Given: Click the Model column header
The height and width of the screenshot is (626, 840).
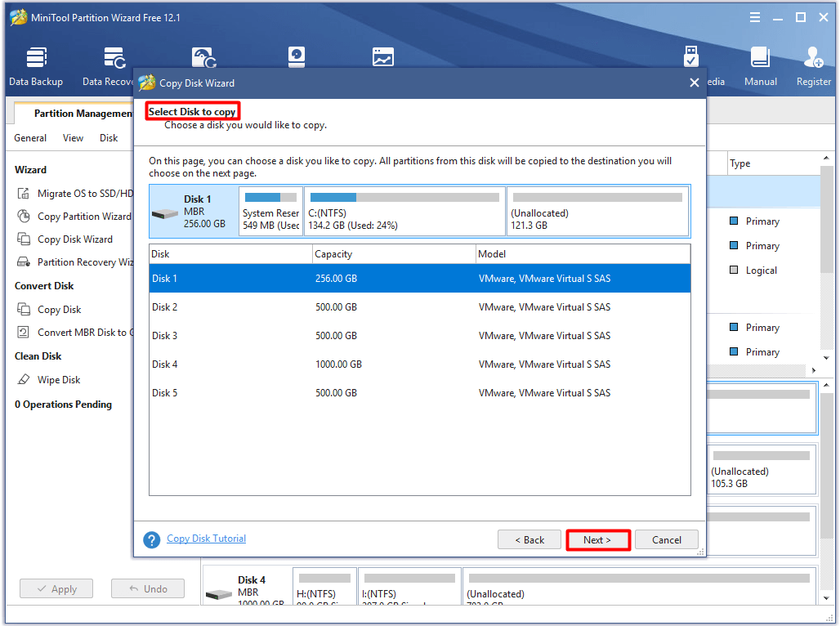Looking at the screenshot, I should coord(583,254).
